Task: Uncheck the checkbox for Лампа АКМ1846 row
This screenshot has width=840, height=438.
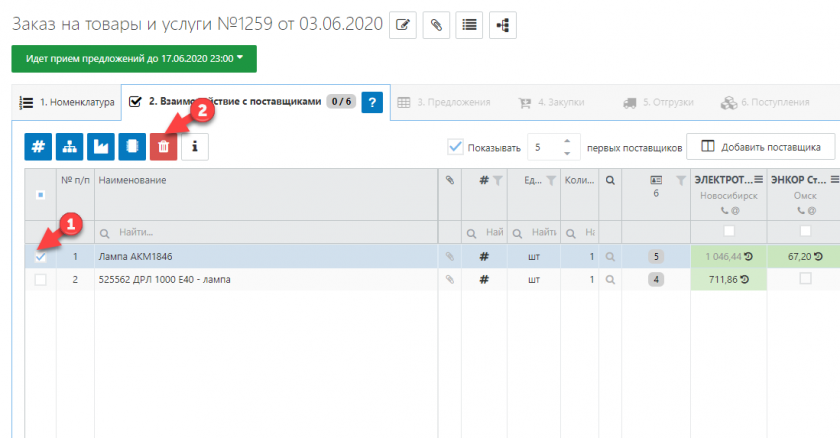Action: [x=40, y=257]
